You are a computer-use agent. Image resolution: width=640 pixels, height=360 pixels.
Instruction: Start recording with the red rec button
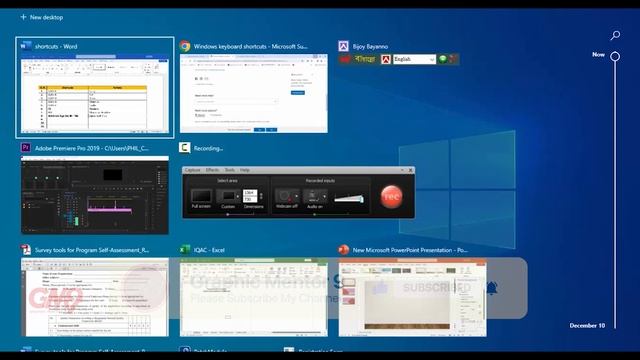coord(391,196)
